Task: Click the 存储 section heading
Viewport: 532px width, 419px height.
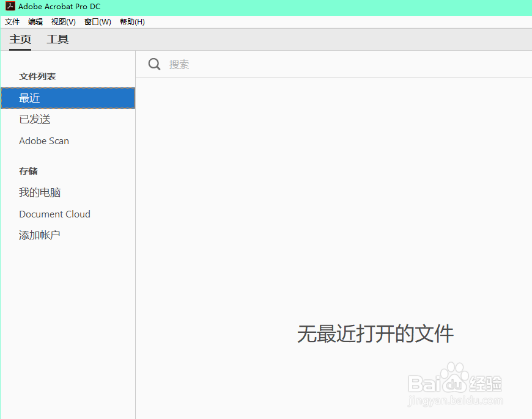Action: 28,171
